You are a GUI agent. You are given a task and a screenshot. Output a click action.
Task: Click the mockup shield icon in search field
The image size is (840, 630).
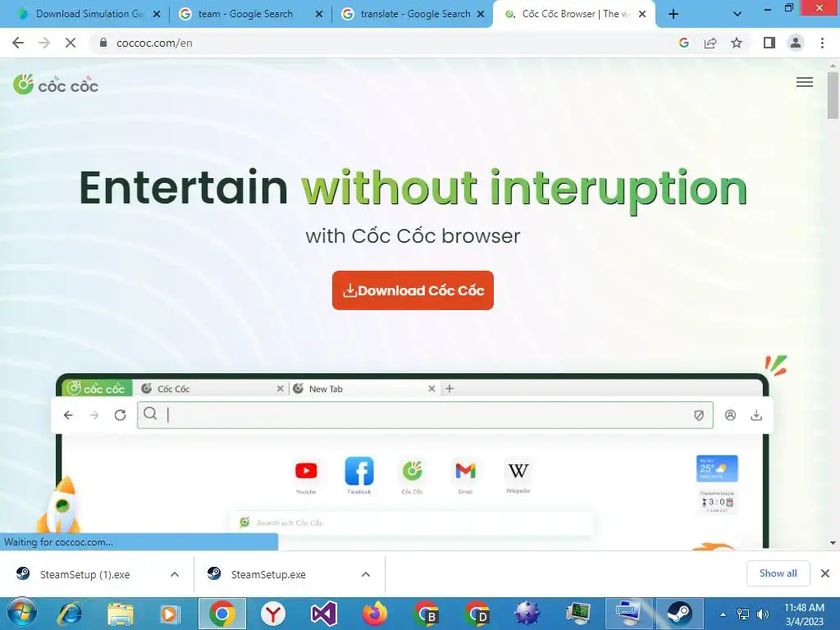(x=699, y=415)
